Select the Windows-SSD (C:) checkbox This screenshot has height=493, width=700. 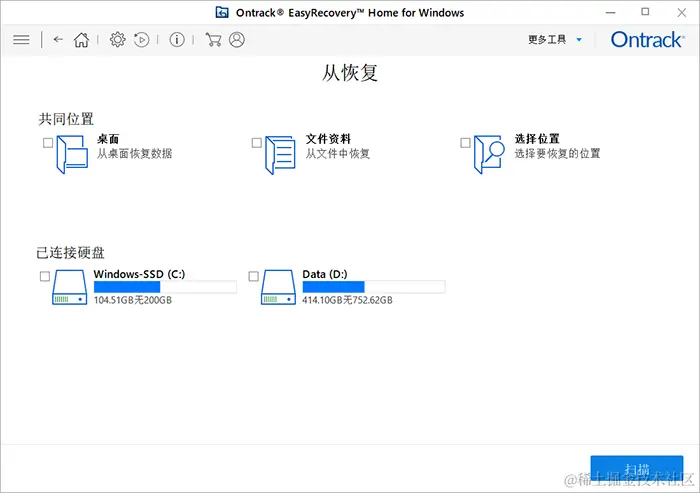click(x=45, y=276)
